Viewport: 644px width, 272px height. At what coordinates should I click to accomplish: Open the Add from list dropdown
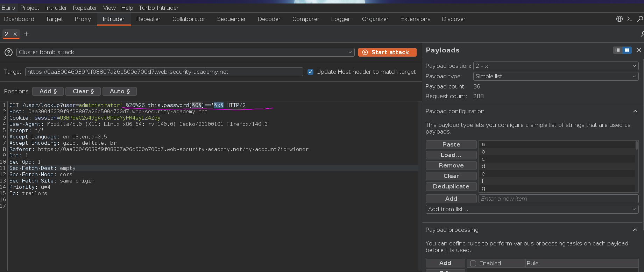pos(532,209)
